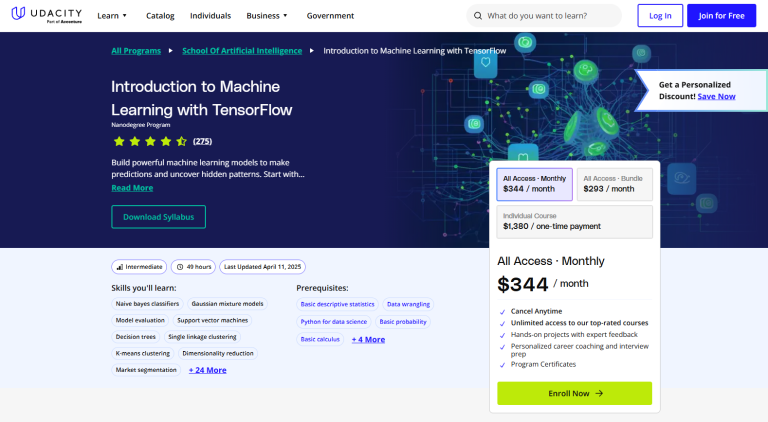Open the Government menu item
The width and height of the screenshot is (768, 422).
(331, 16)
